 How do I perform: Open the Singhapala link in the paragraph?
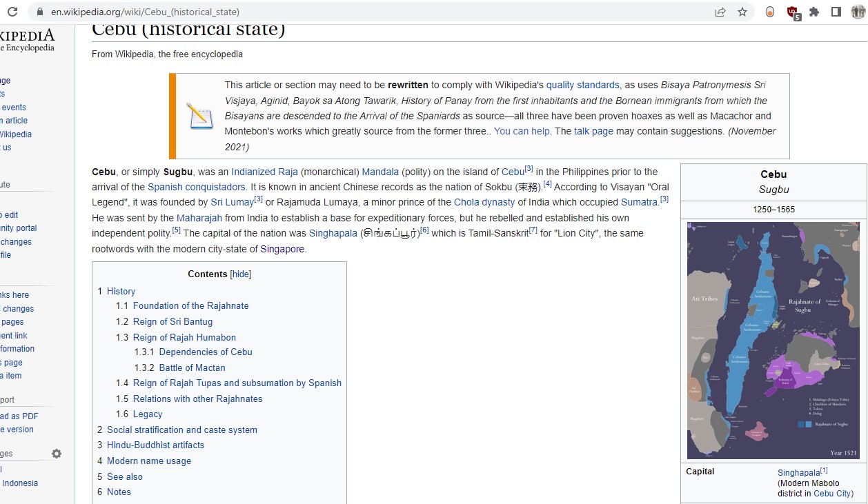[x=333, y=234]
